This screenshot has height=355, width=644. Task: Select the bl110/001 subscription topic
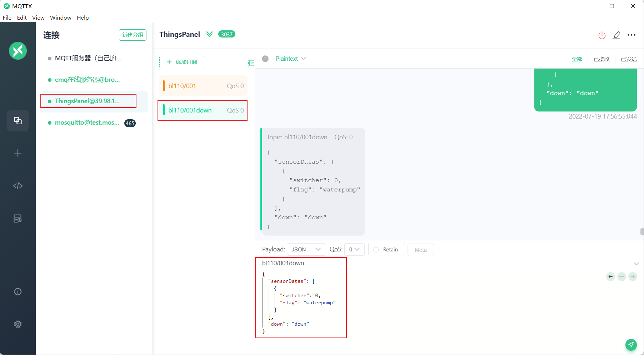203,86
